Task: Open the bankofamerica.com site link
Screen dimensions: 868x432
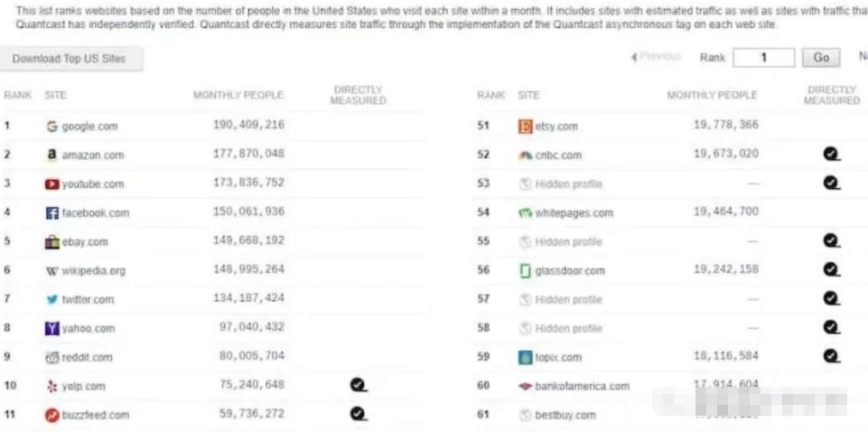Action: (x=582, y=386)
